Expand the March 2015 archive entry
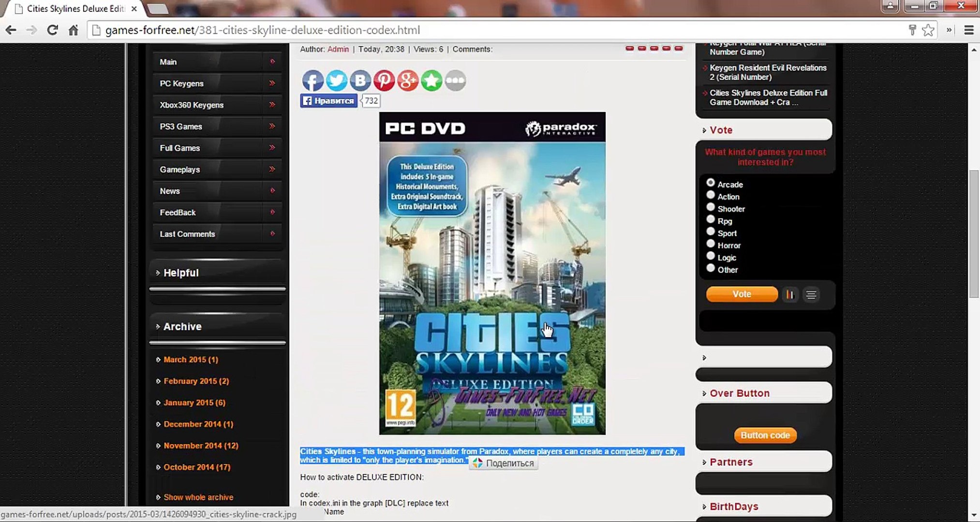This screenshot has height=522, width=980. click(191, 360)
